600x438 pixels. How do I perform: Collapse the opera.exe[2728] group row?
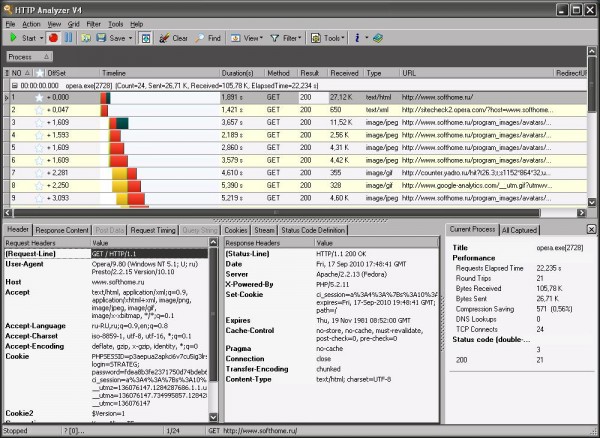(x=15, y=85)
